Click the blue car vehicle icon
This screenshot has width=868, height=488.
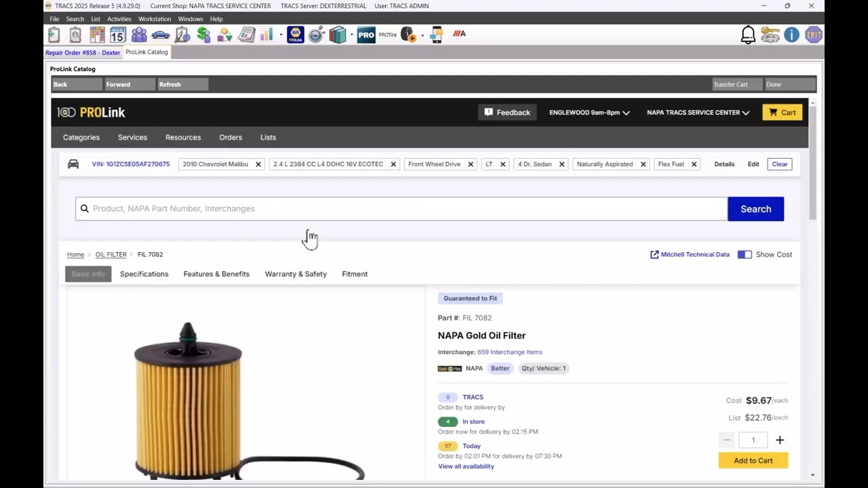pyautogui.click(x=161, y=35)
